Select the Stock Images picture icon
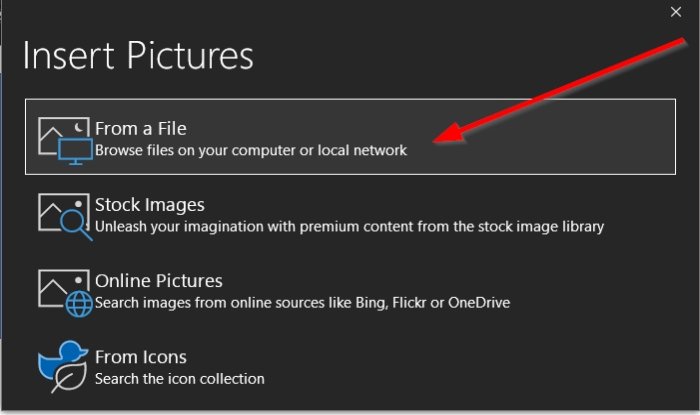The image size is (700, 415). pos(65,217)
